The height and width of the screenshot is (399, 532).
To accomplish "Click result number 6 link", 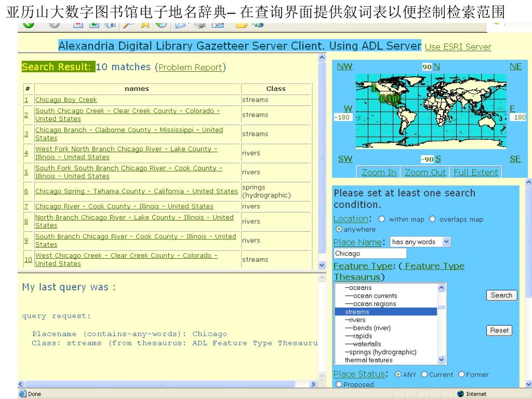I will pos(26,191).
